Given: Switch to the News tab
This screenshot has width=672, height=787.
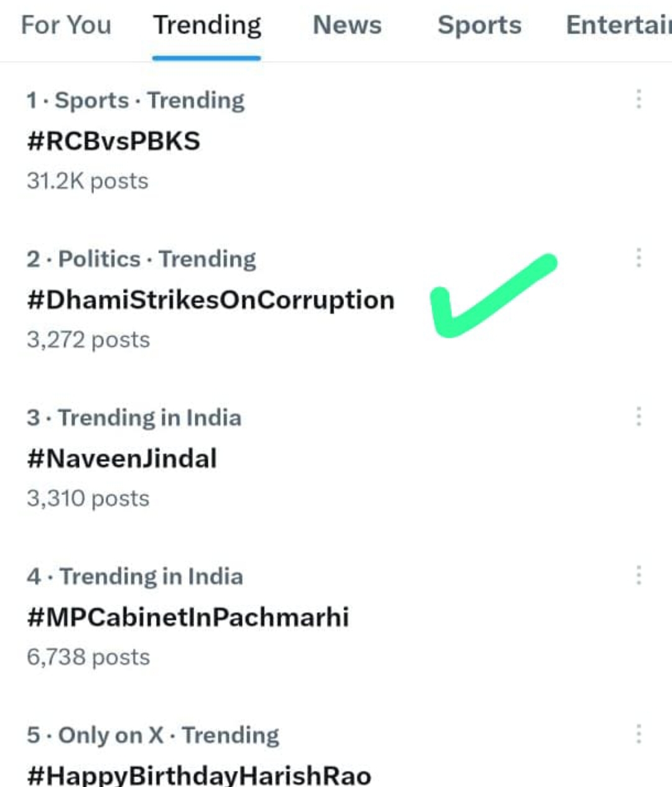Looking at the screenshot, I should click(347, 26).
